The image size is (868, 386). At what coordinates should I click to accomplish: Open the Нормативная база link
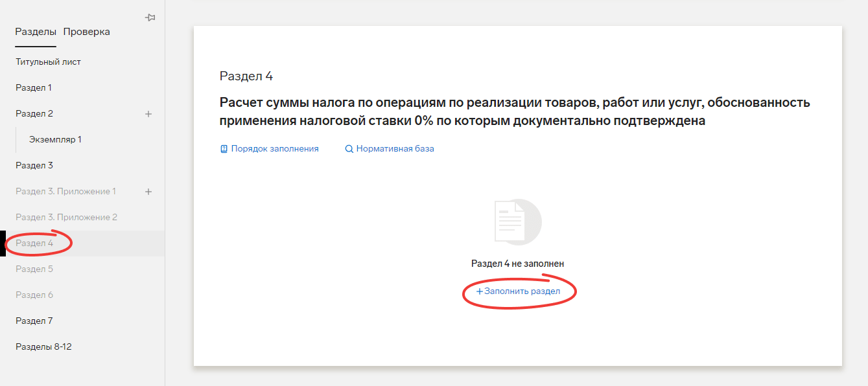coord(395,149)
